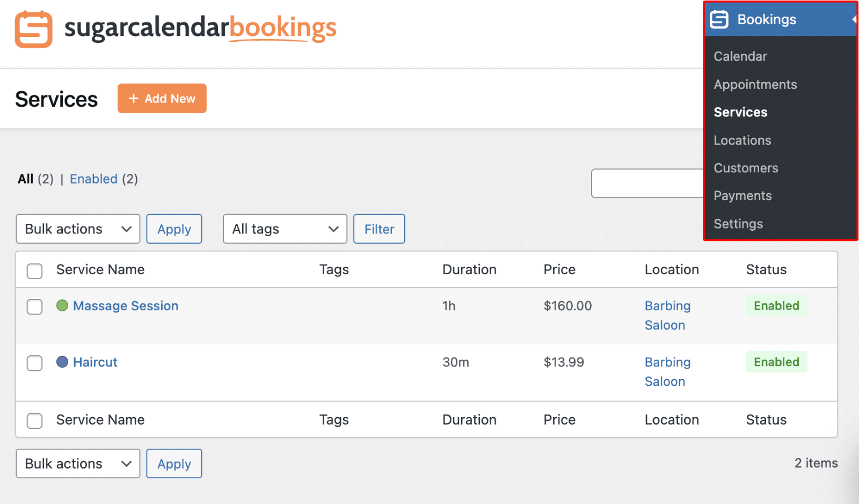Click the blue status dot beside Haircut
The width and height of the screenshot is (859, 504).
(x=62, y=362)
